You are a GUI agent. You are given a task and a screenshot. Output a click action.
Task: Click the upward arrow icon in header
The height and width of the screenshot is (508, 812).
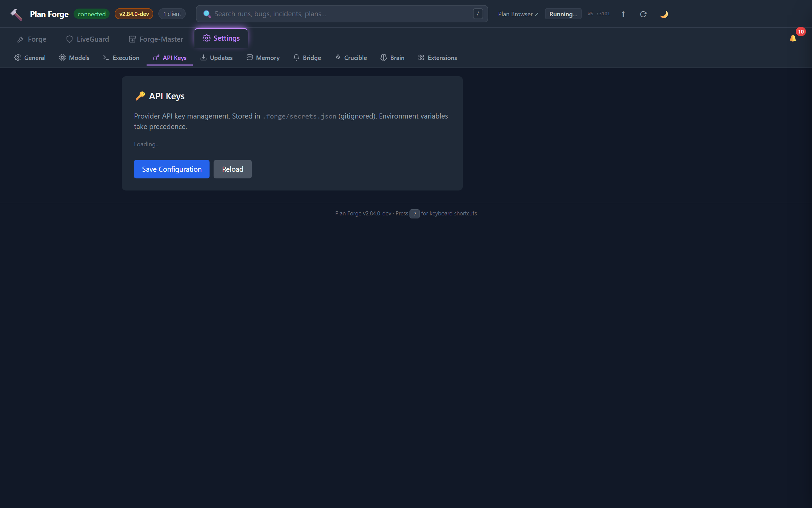[623, 14]
